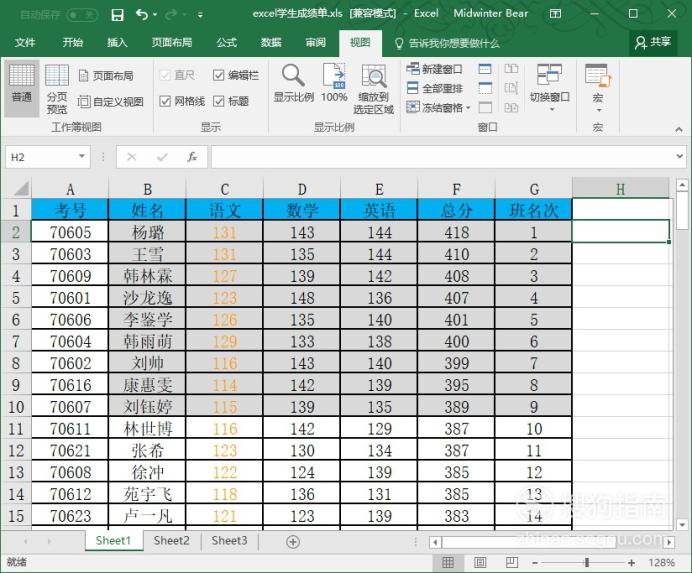692x573 pixels.
Task: Toggle the AutoSave switch
Action: (82, 15)
